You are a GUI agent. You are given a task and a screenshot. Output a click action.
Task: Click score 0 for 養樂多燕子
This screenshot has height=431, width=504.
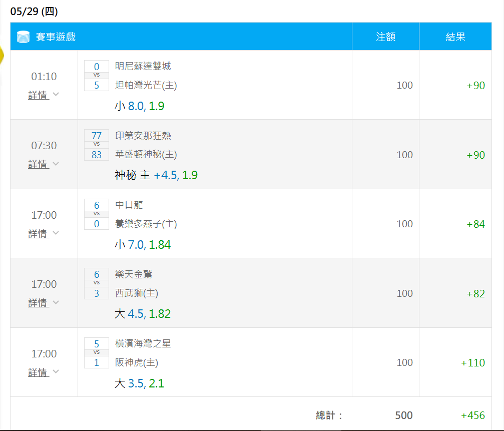97,224
